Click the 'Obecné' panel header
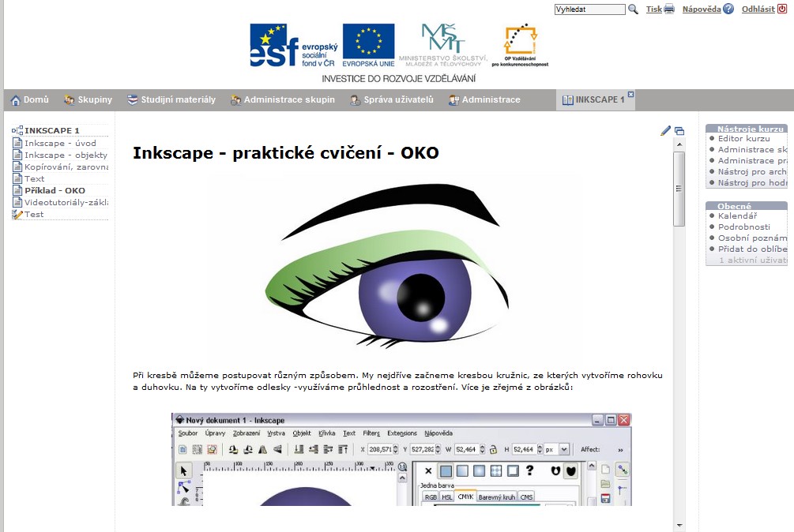This screenshot has height=532, width=794. pyautogui.click(x=747, y=206)
